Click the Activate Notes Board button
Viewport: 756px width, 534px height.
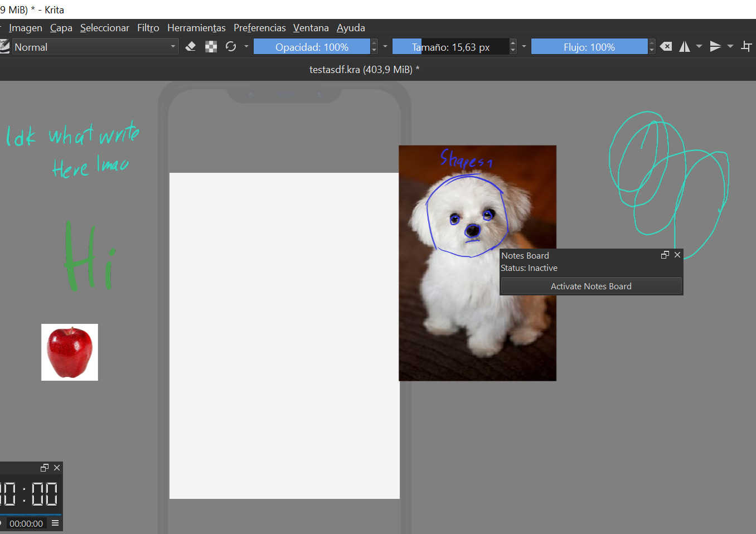(591, 286)
